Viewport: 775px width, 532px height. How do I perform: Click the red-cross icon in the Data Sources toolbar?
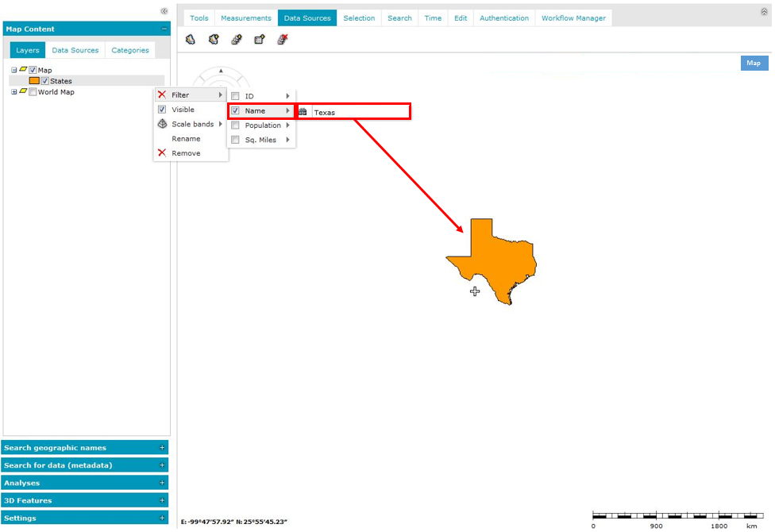(283, 39)
